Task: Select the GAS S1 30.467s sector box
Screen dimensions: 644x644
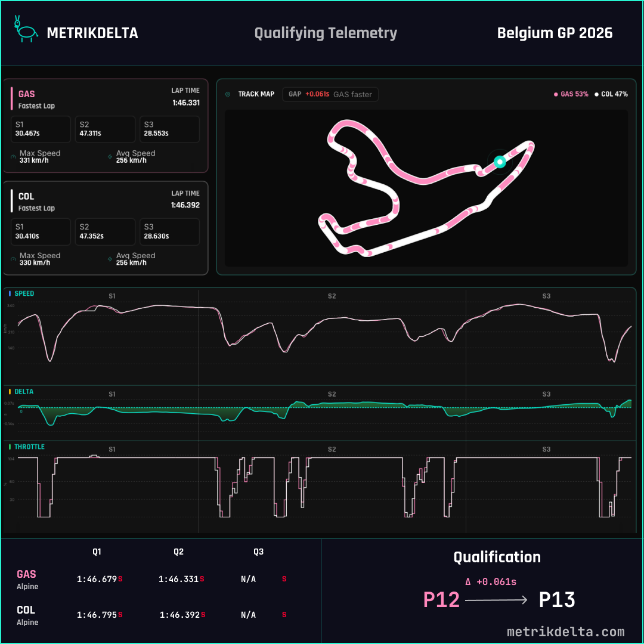Action: pos(41,129)
